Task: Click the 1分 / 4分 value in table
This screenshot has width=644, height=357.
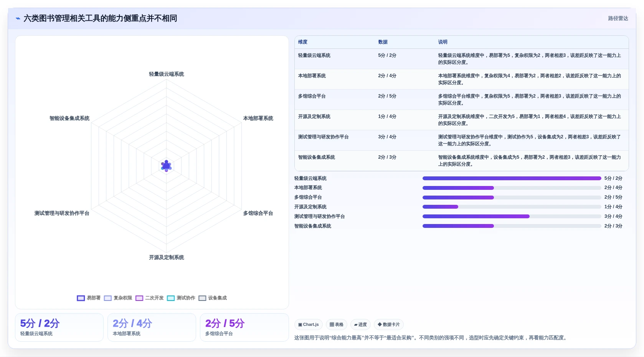Action: [x=387, y=116]
